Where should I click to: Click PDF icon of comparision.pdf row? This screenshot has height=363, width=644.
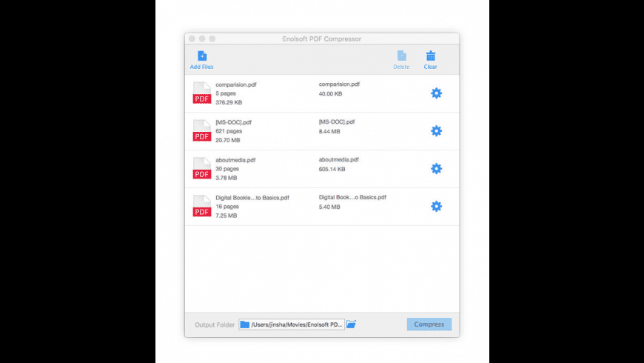coord(202,93)
